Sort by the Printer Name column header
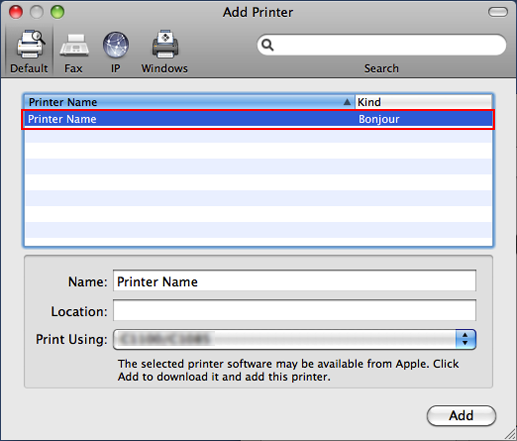 pyautogui.click(x=189, y=102)
